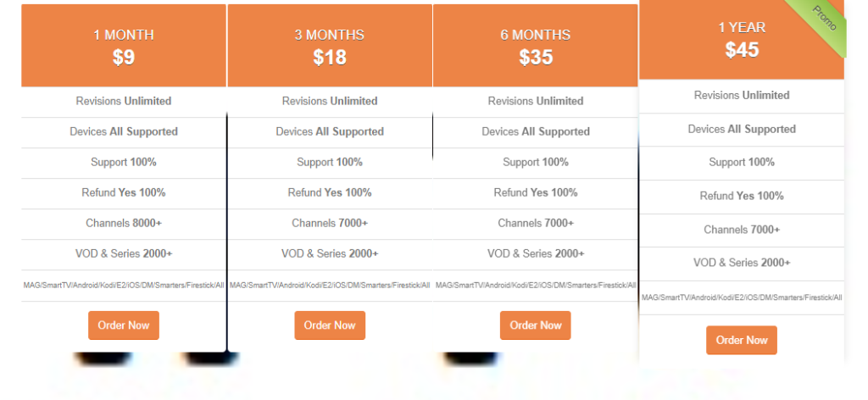
Task: Click Devices All Supported in 1 Year plan
Action: coord(742,129)
